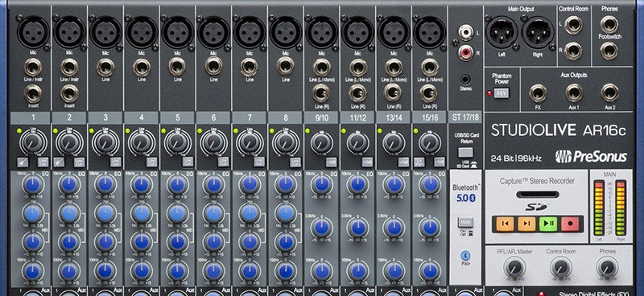Start recording with the red record button
The image size is (644, 296).
coord(570,224)
